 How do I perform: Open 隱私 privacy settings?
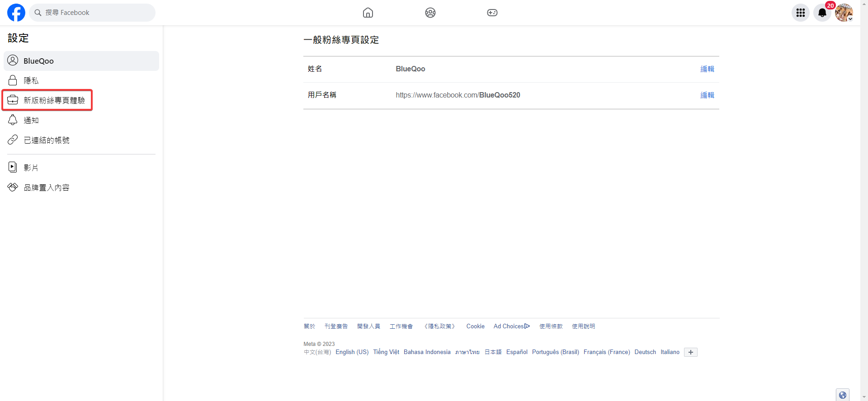click(31, 81)
